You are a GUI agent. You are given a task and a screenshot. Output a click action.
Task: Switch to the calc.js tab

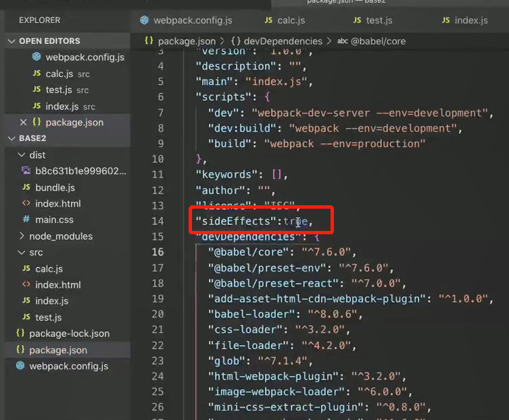[x=285, y=20]
